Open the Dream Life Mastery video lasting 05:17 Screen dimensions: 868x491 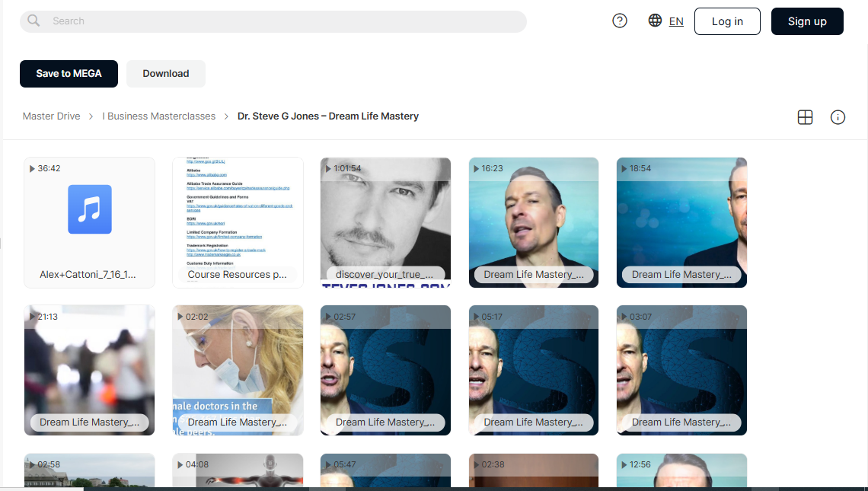534,370
